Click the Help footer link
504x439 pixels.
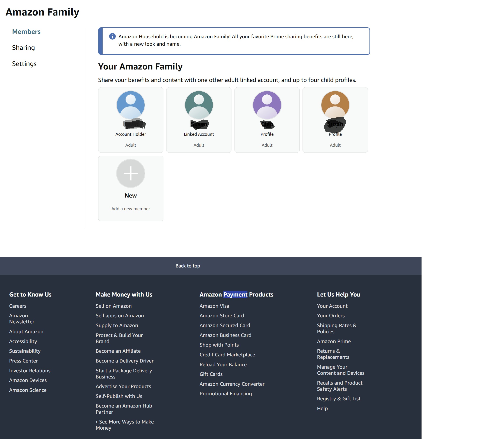pyautogui.click(x=322, y=408)
